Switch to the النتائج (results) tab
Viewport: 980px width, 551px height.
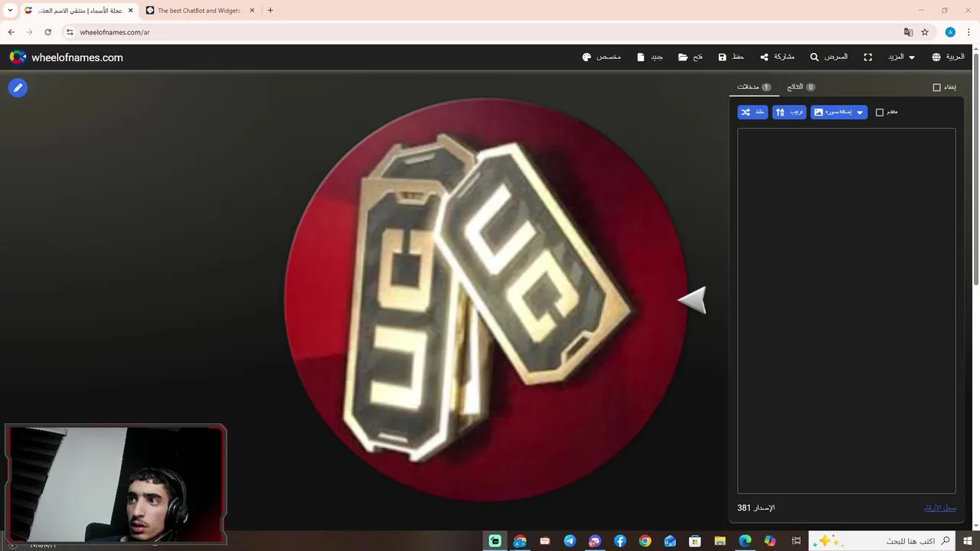[801, 87]
